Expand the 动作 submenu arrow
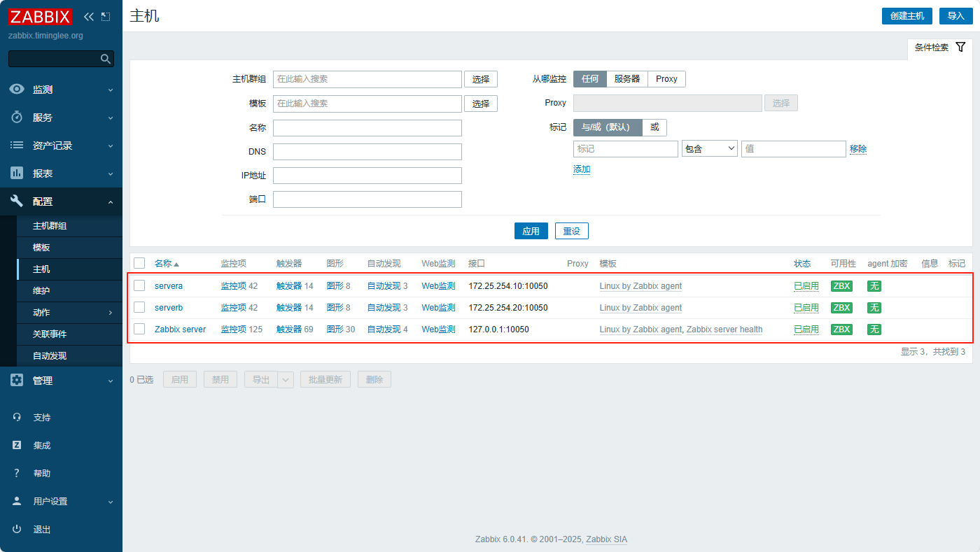This screenshot has width=980, height=552. [110, 313]
